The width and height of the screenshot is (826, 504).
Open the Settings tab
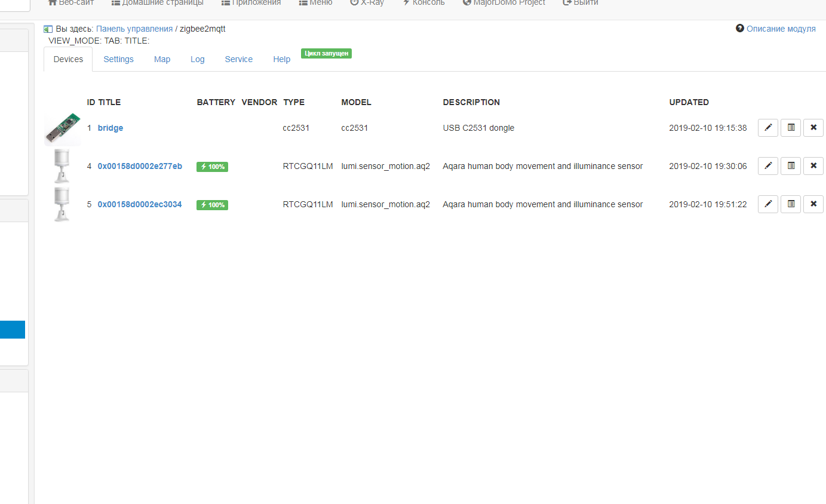[x=118, y=59]
